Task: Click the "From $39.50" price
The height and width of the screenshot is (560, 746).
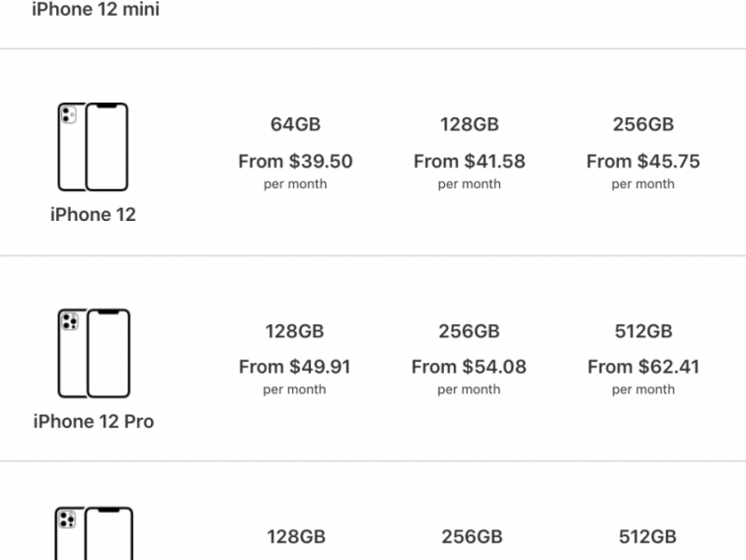Action: pos(295,161)
